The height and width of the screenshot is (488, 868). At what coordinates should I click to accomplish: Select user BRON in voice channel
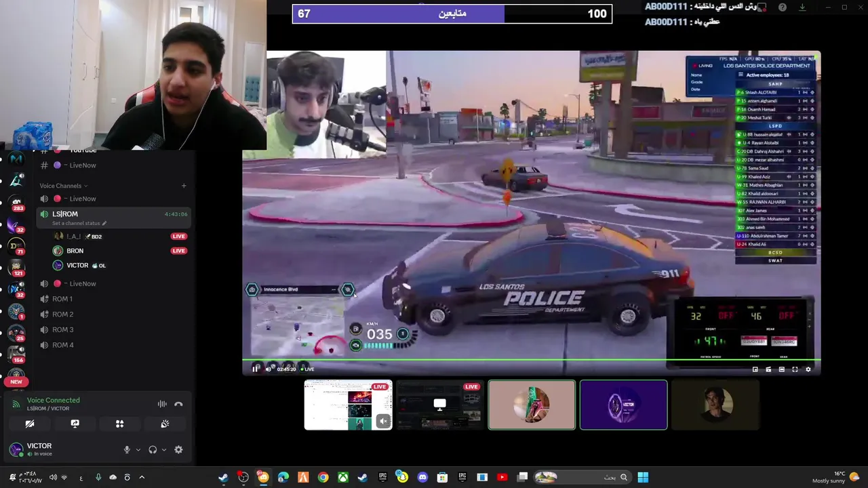pyautogui.click(x=75, y=251)
